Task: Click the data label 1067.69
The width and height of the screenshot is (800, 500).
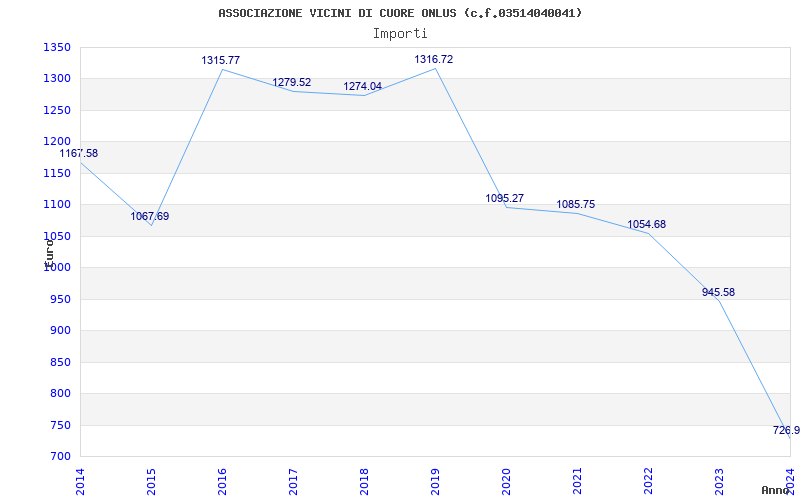Action: (149, 216)
